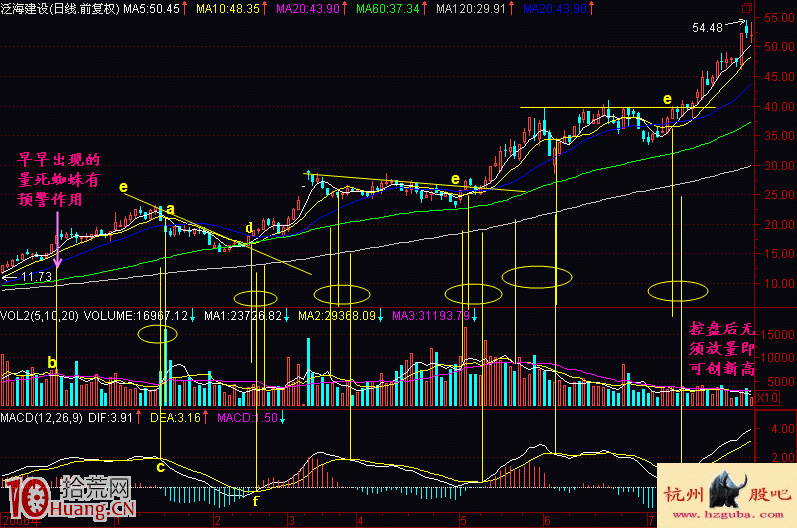Click the 5000 volume axis label
797x528 pixels.
point(782,381)
